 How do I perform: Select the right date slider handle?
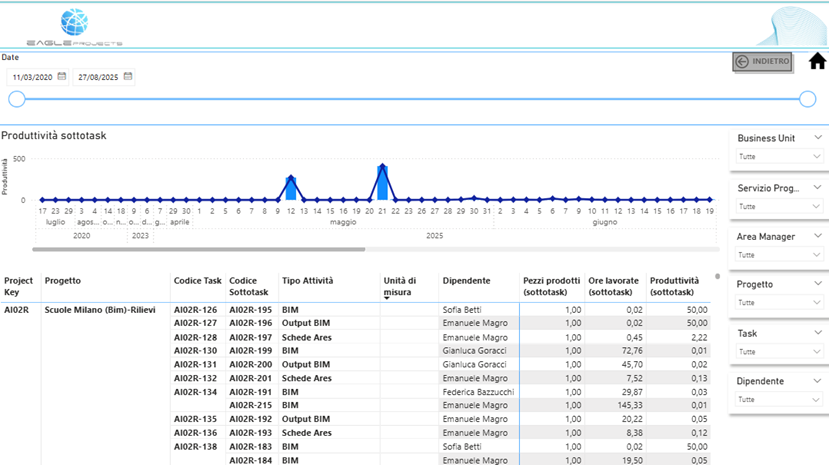click(x=808, y=99)
